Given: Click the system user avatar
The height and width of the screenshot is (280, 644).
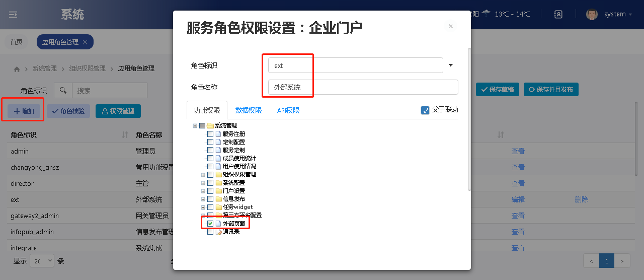Looking at the screenshot, I should pos(592,14).
